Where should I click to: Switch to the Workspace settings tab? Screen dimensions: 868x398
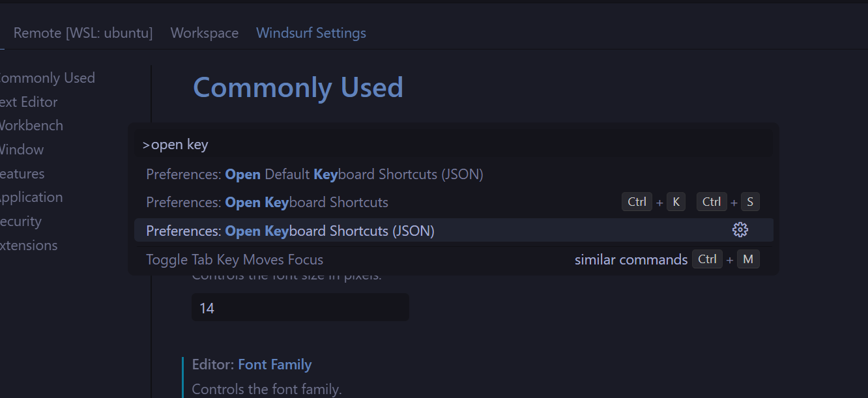(x=205, y=33)
